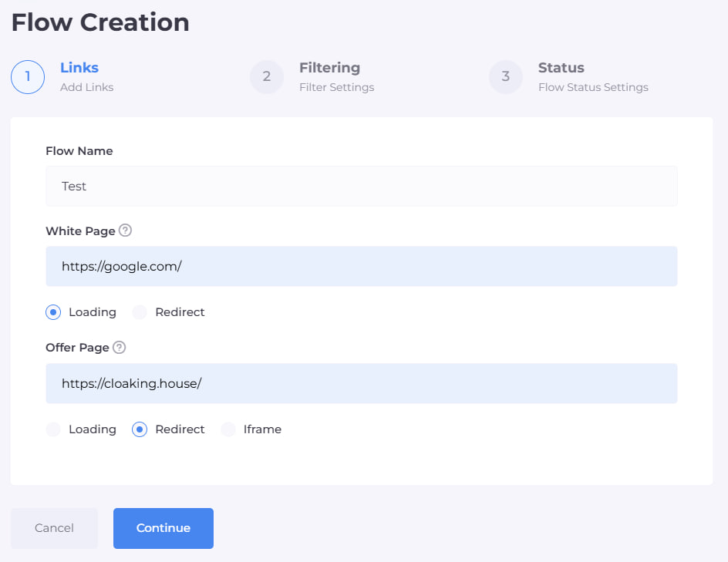Switch to the Filtering step title

pyautogui.click(x=329, y=68)
